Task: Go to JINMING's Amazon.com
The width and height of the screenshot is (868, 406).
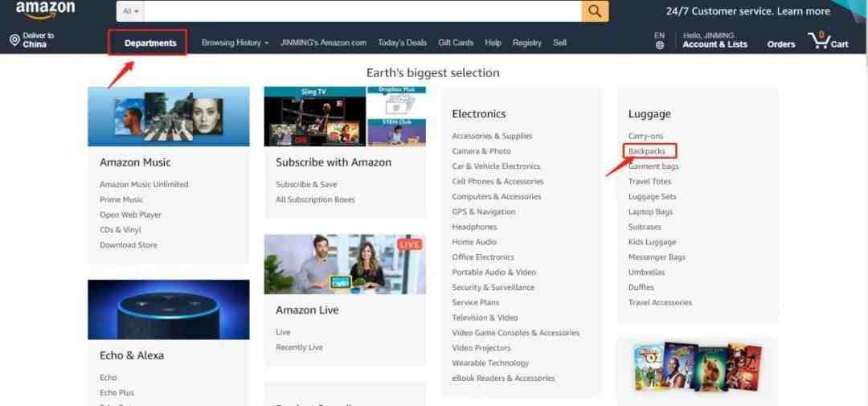Action: coord(323,43)
